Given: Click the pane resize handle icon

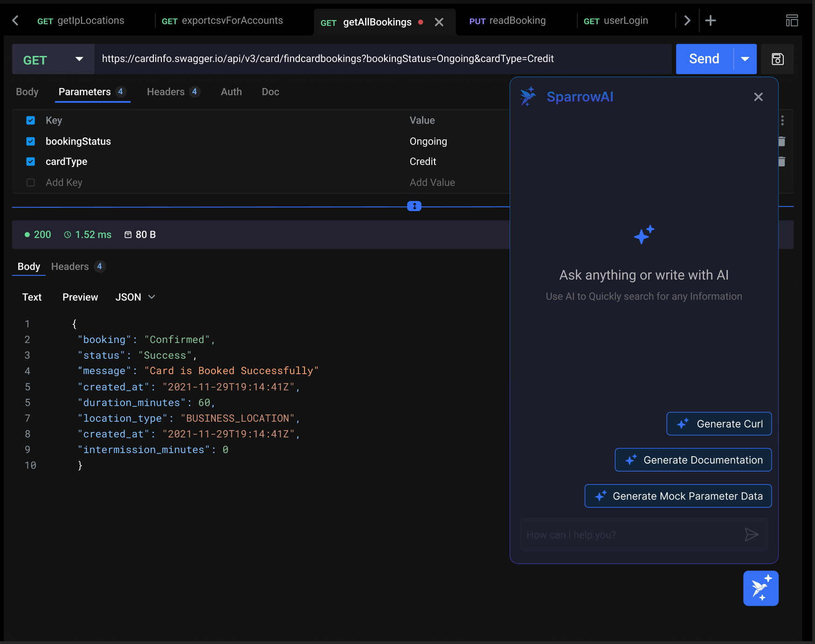Looking at the screenshot, I should point(414,206).
